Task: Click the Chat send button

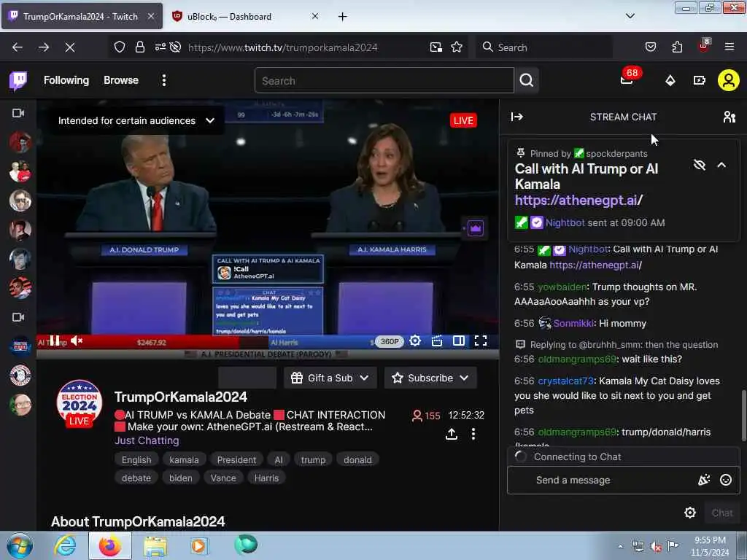Action: click(x=721, y=513)
